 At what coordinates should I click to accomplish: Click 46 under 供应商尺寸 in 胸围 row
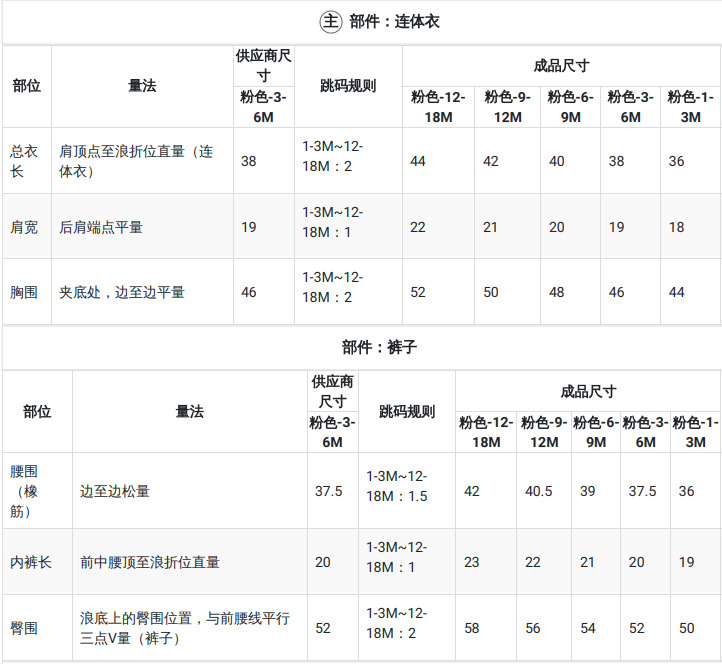(x=249, y=292)
